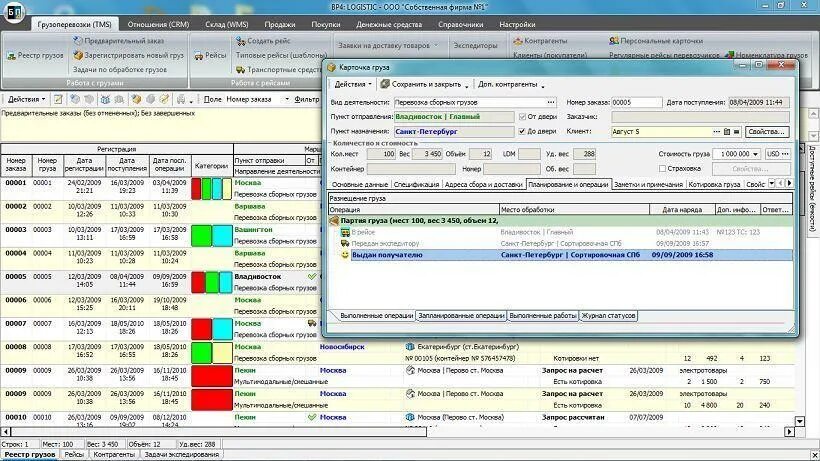
Task: Click red category swatch in order 00001
Action: [x=196, y=189]
